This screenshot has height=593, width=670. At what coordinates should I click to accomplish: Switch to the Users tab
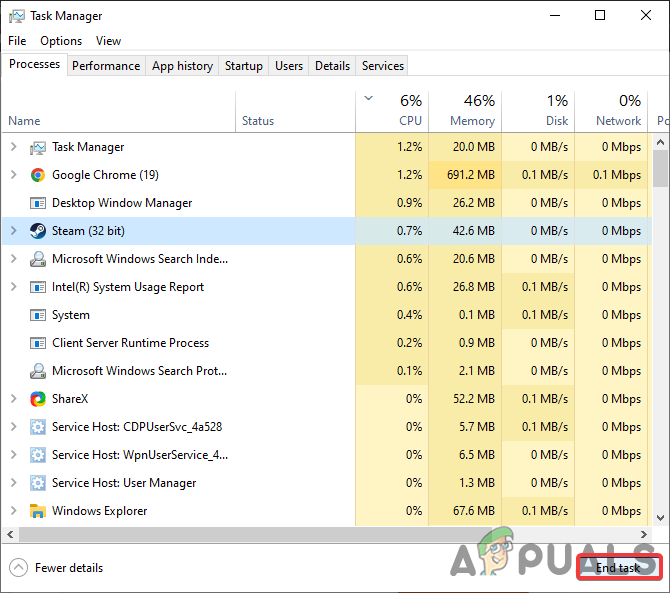tap(289, 66)
